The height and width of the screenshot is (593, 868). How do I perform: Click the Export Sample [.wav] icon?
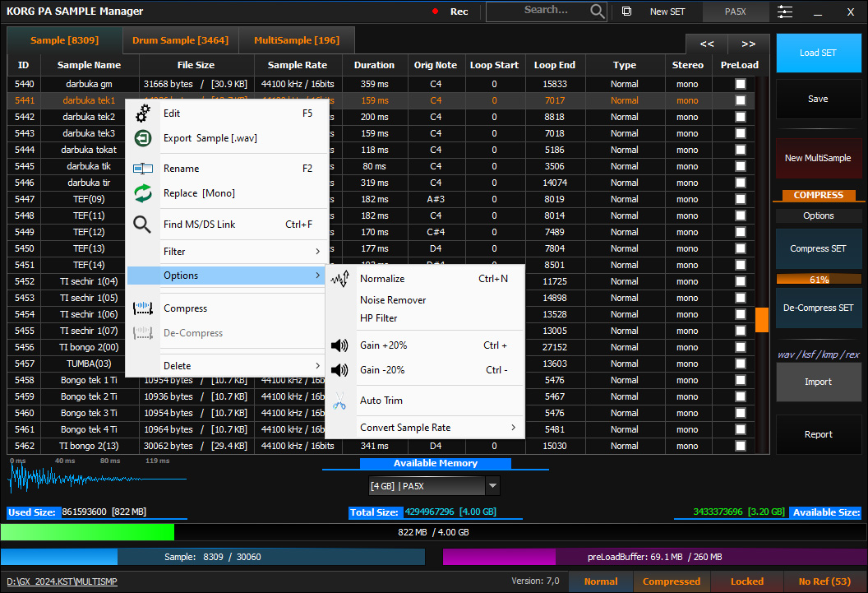point(142,138)
